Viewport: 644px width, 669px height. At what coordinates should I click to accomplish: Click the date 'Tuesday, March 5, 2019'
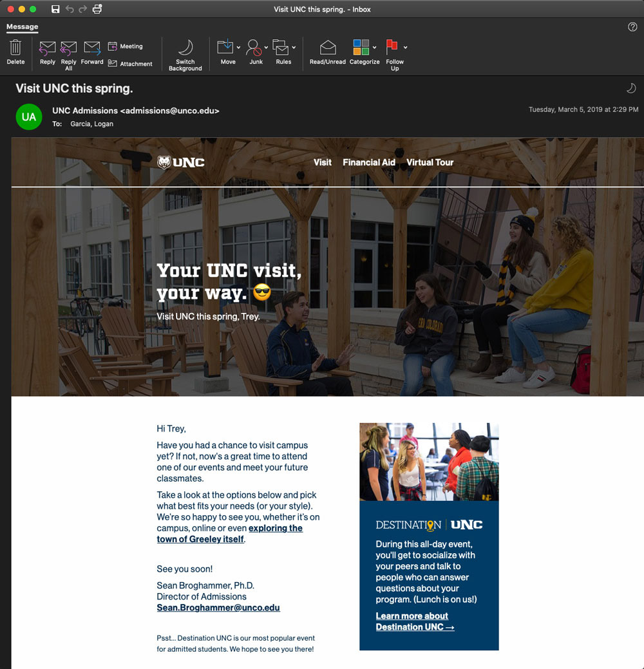[565, 109]
